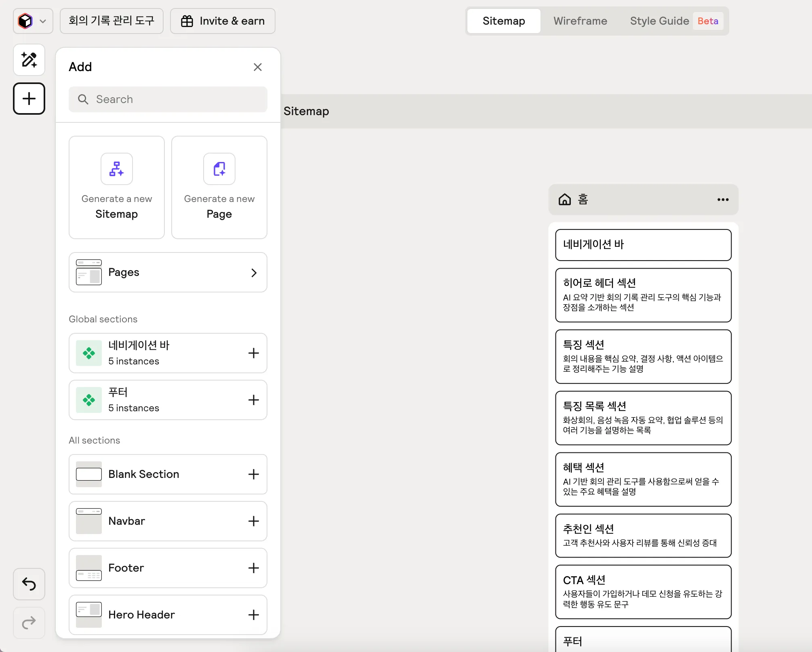The image size is (812, 652).
Task: Switch to the Style Guide tab
Action: [659, 21]
